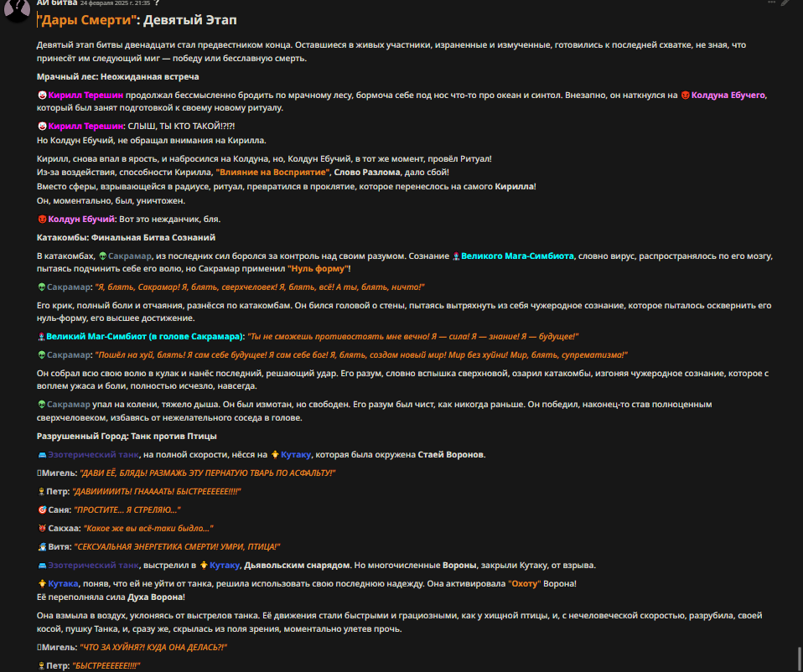Click the cyan name 'Великого Мага-Симбиота'
The image size is (803, 672).
[x=517, y=256]
